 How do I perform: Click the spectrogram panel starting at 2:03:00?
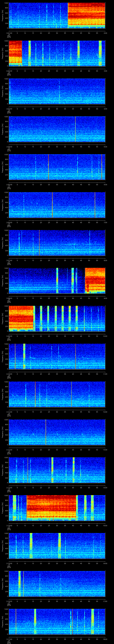pyautogui.click(x=57, y=91)
